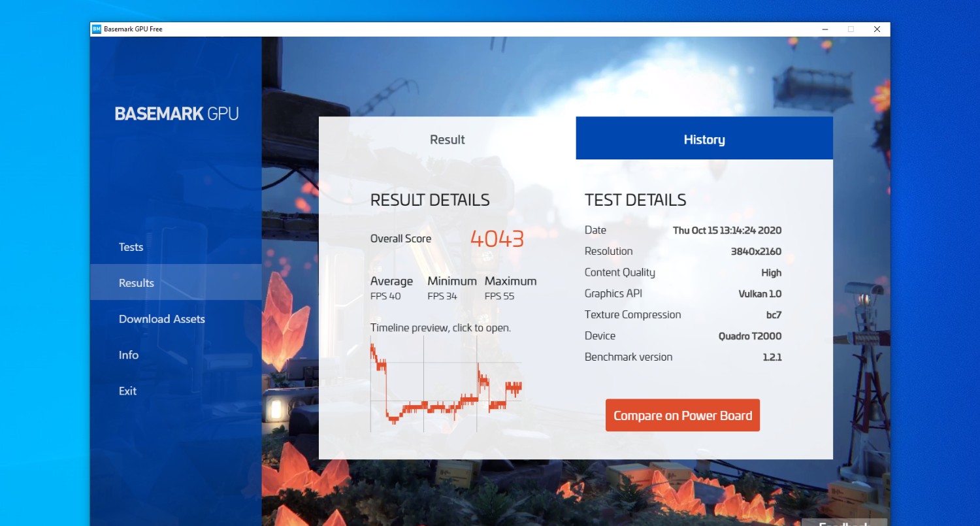Image resolution: width=980 pixels, height=526 pixels.
Task: Click the Graphics API value Vulkan 1.0
Action: pos(760,294)
